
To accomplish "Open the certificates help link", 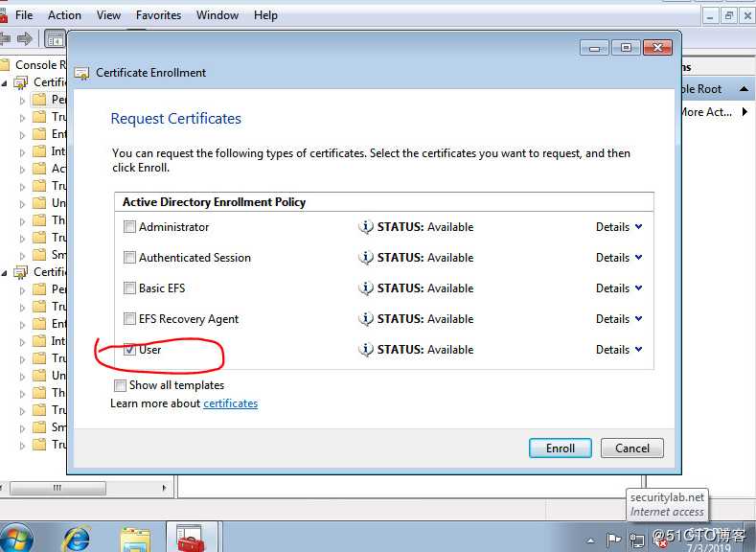I will pos(231,403).
